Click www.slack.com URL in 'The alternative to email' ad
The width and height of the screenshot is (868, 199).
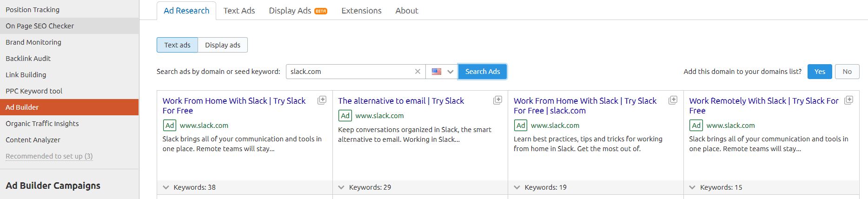point(379,116)
